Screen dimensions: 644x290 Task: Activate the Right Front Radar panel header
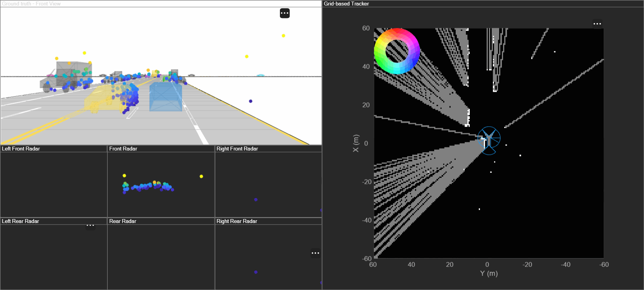pos(237,149)
